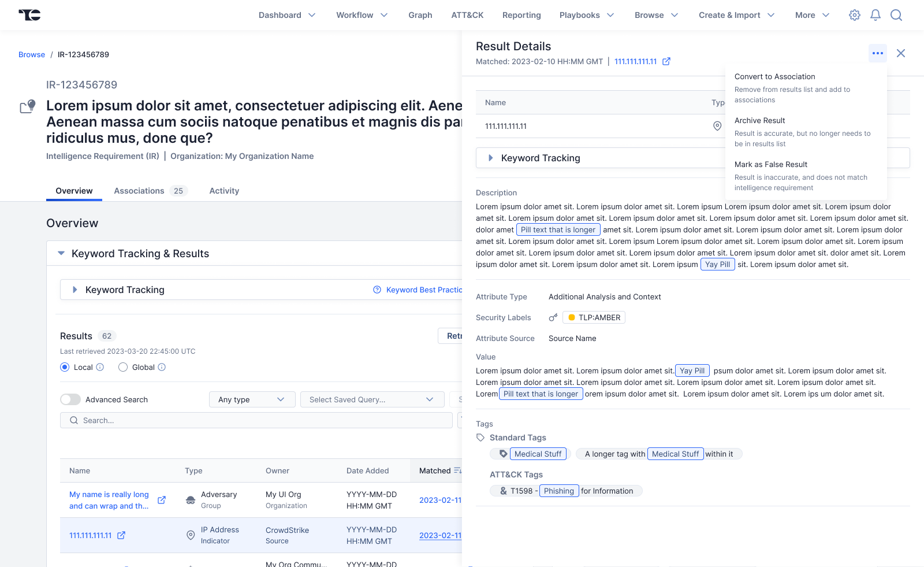
Task: Open the settings gear icon
Action: 854,15
